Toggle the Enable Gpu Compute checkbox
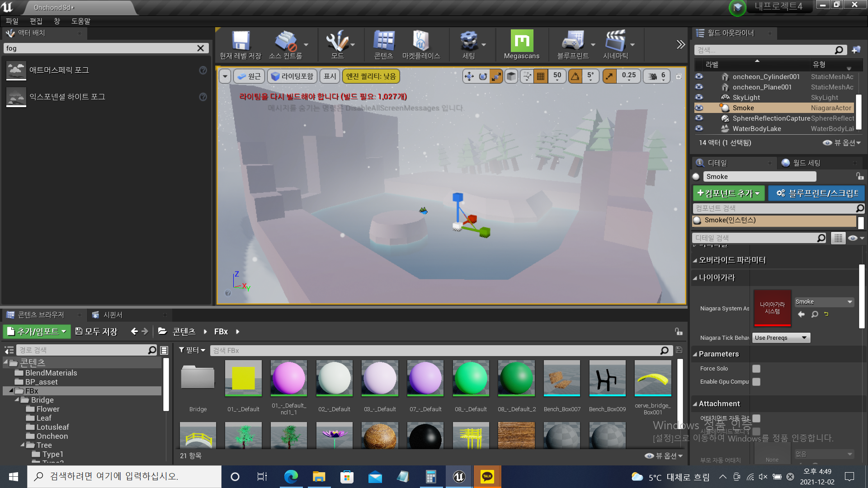Image resolution: width=868 pixels, height=488 pixels. 756,382
